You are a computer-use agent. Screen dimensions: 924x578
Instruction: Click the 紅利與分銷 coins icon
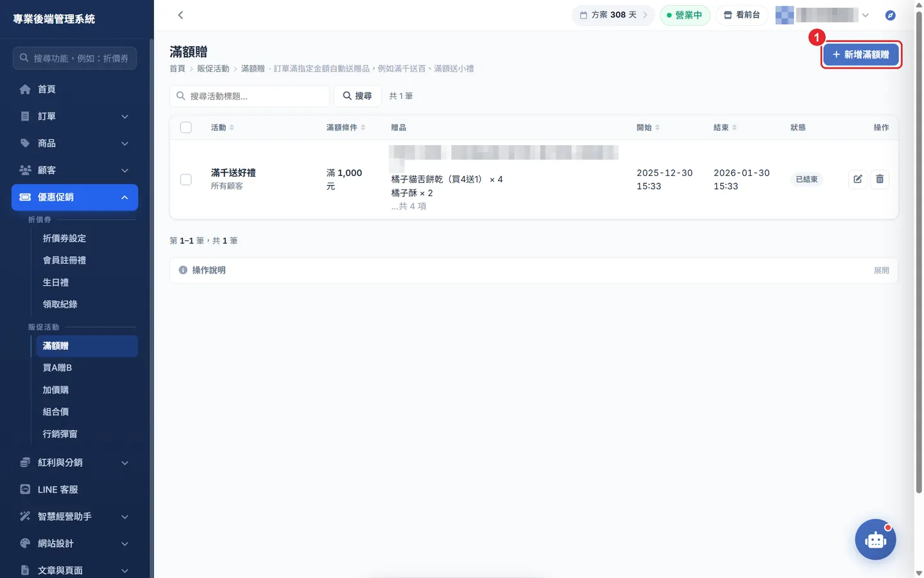coord(25,462)
